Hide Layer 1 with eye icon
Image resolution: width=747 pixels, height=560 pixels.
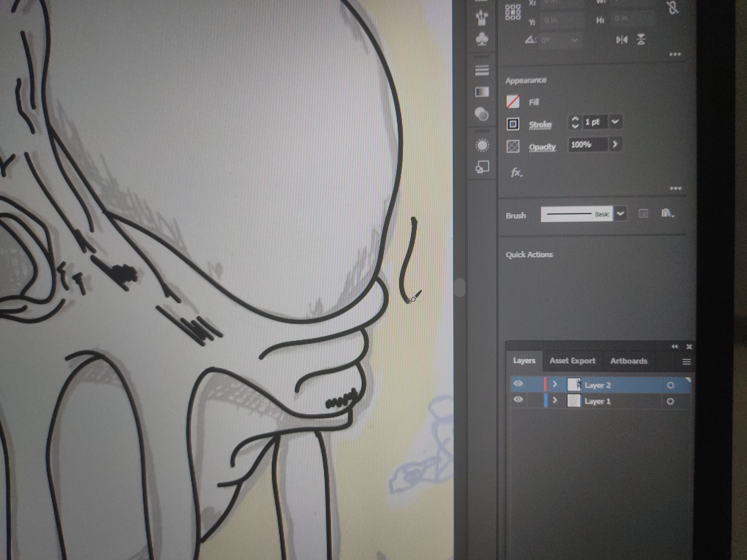click(518, 400)
